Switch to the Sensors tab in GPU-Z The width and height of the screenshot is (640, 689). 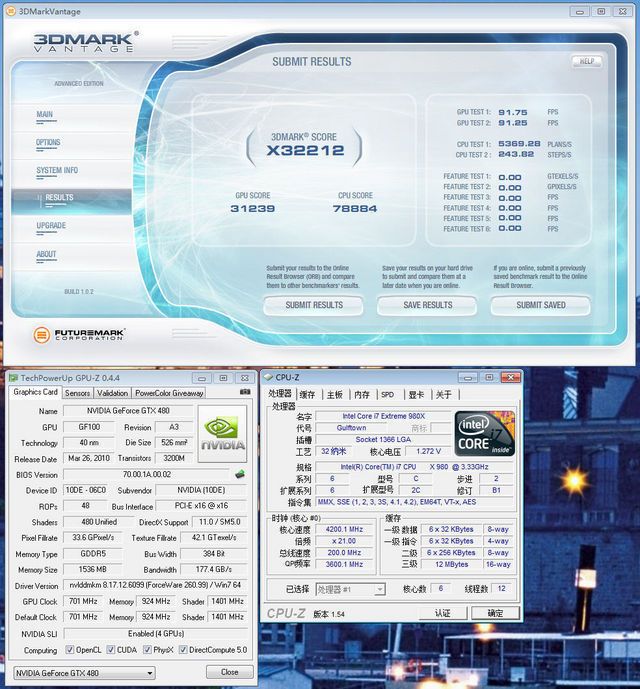[77, 393]
